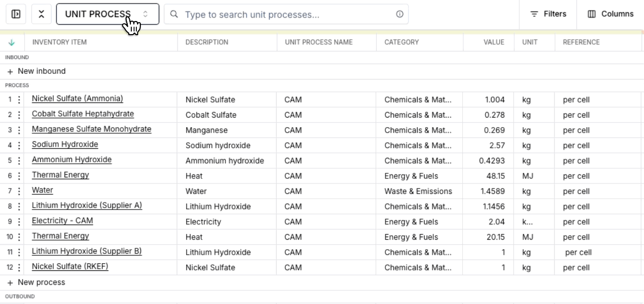Click the green sort arrow in the header
The image size is (644, 304).
pos(12,42)
